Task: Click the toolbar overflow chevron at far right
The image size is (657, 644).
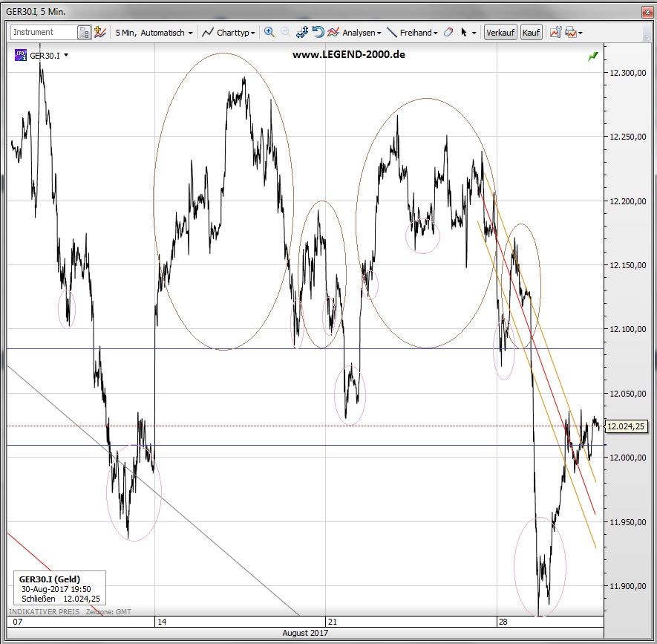Action: tap(646, 36)
